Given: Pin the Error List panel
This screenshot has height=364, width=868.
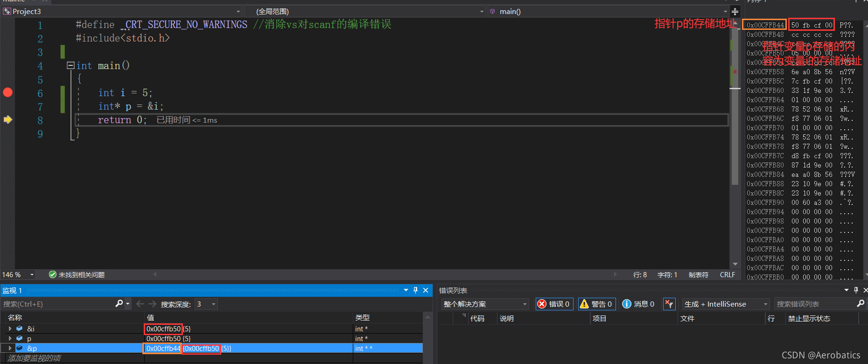Looking at the screenshot, I should (x=856, y=290).
